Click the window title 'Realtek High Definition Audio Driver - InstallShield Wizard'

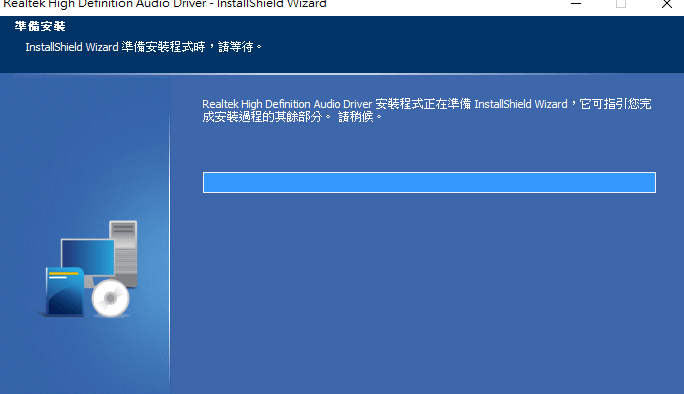click(x=164, y=4)
